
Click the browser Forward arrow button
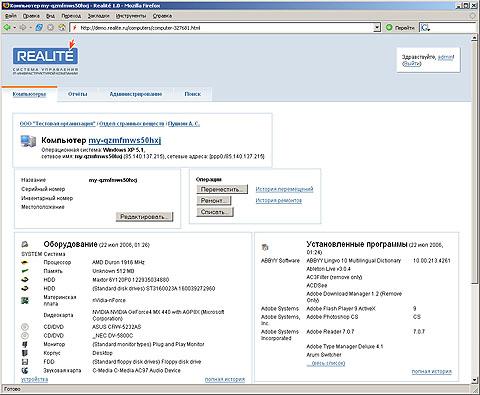(23, 27)
